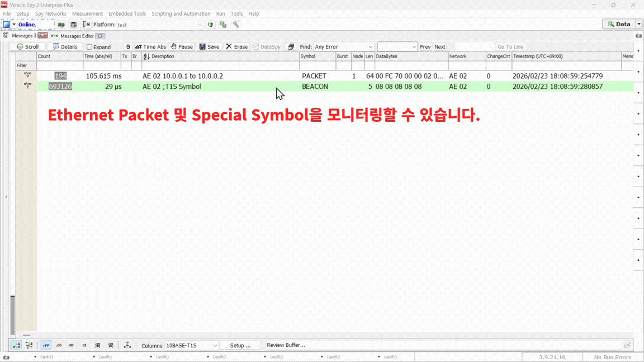Click the Save icon in messages toolbar
This screenshot has height=362, width=644.
pos(209,47)
